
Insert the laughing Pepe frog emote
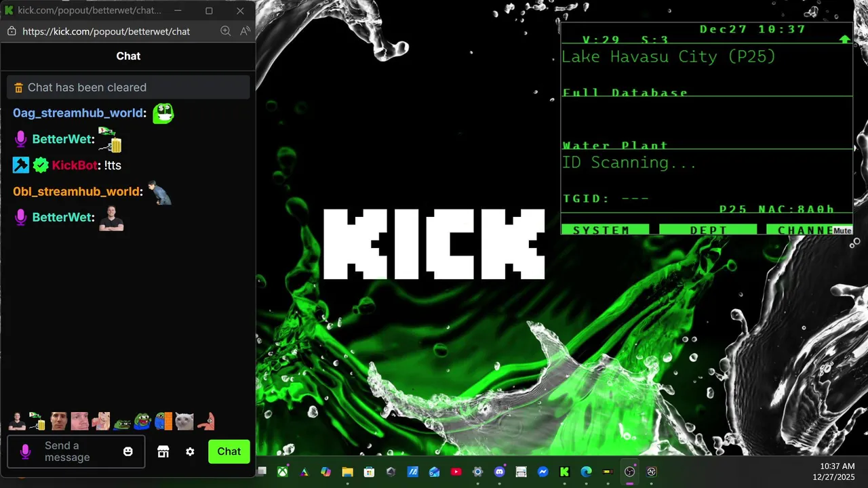142,421
